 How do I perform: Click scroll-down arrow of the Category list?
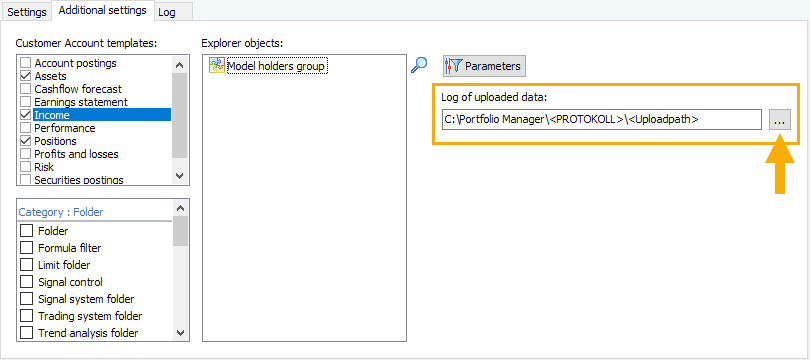click(x=180, y=333)
